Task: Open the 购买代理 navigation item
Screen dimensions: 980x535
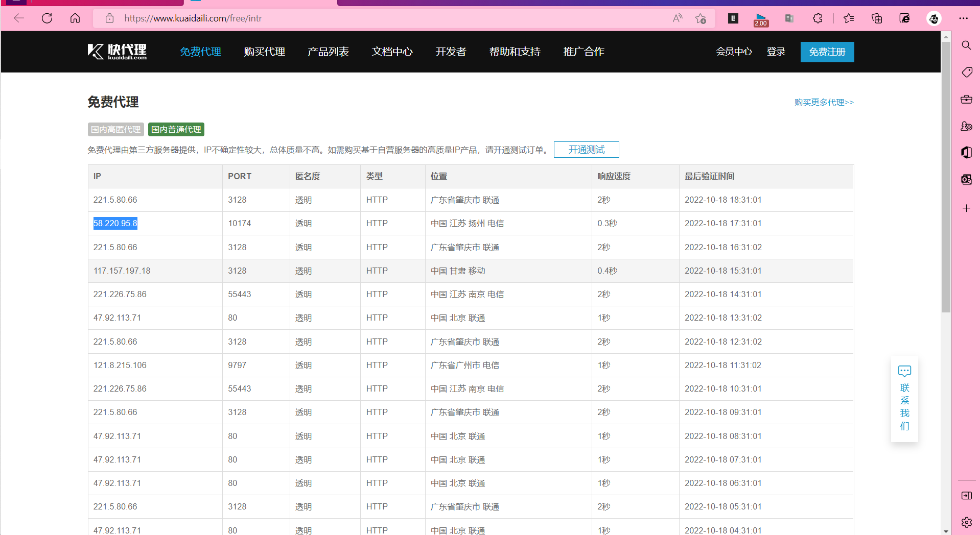Action: tap(264, 52)
